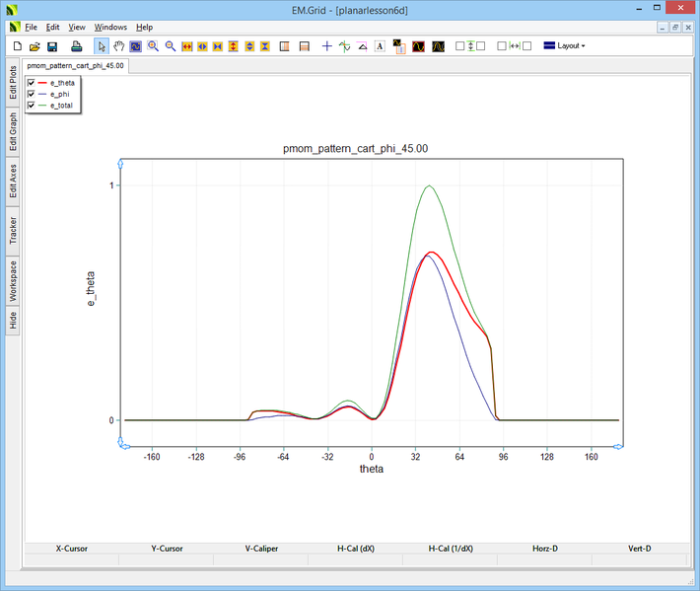Disable the e_total plot checkbox
This screenshot has width=700, height=591.
tap(32, 105)
